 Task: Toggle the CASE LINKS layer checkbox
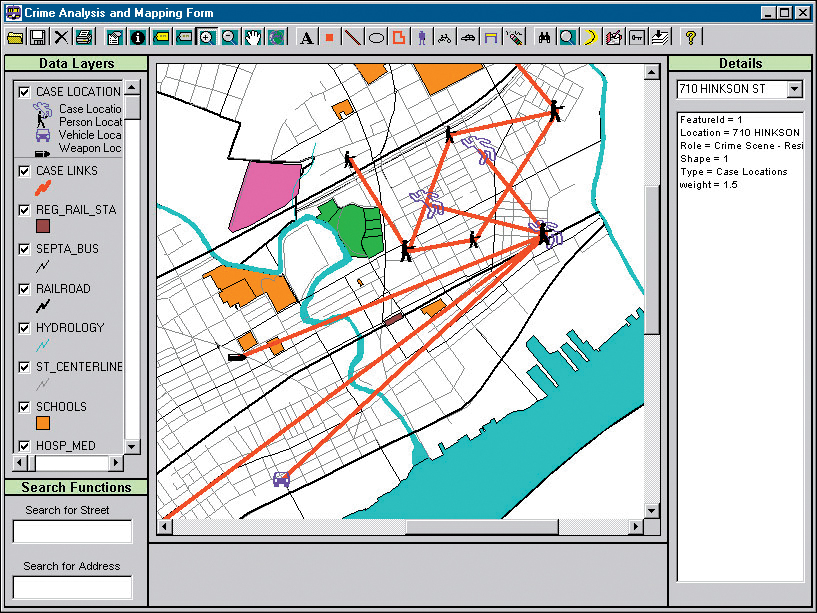click(x=24, y=171)
